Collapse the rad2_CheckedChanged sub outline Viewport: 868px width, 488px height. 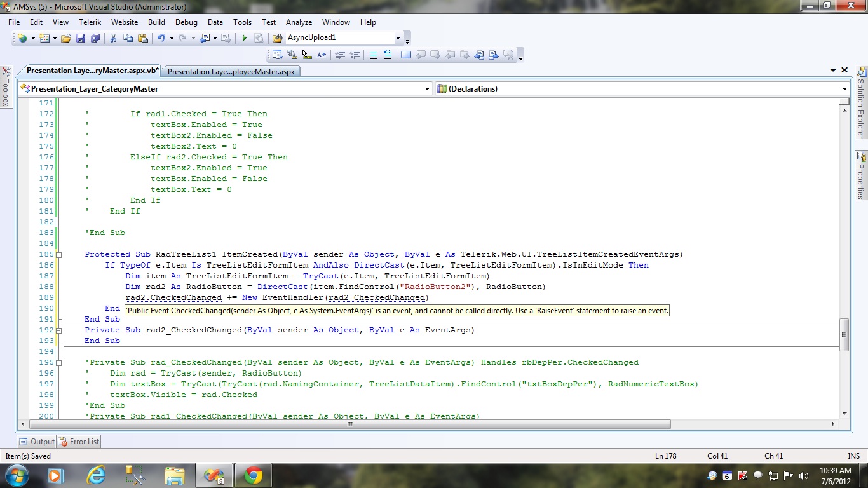pos(59,330)
